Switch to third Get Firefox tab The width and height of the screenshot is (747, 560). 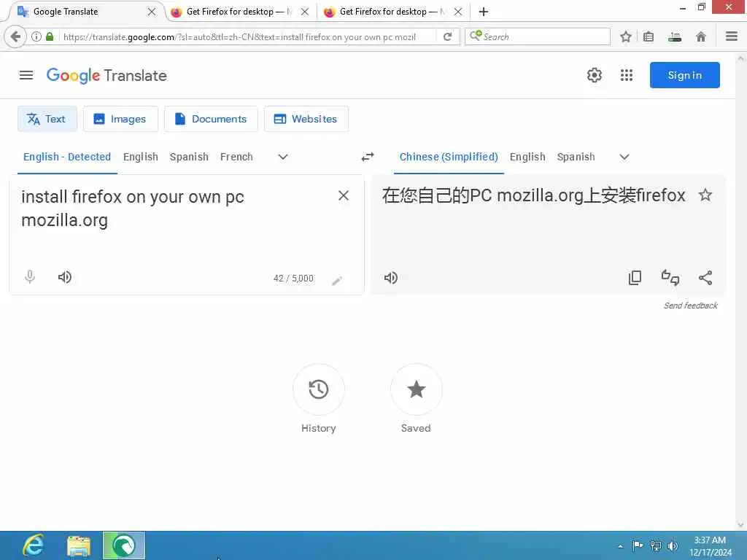(392, 12)
